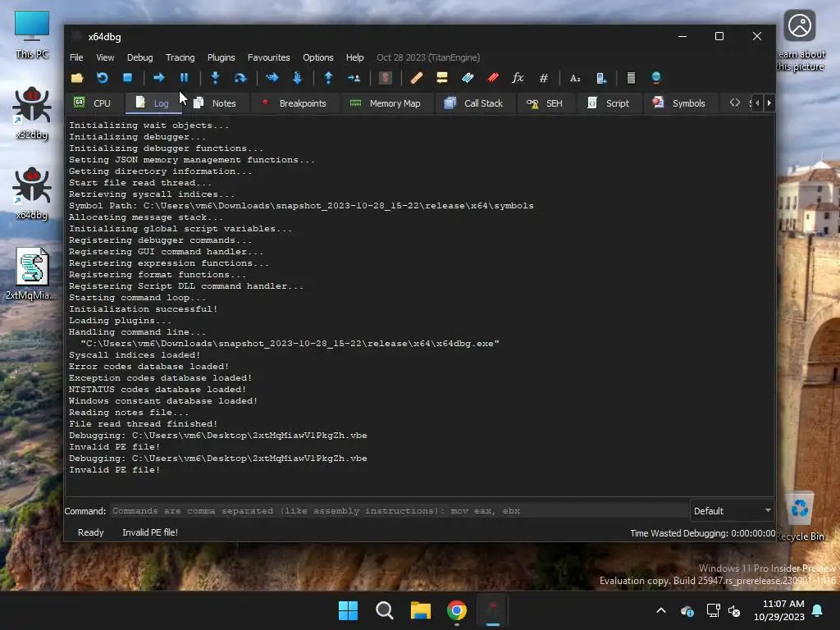The height and width of the screenshot is (630, 840).
Task: Switch to the Script tab
Action: [608, 103]
